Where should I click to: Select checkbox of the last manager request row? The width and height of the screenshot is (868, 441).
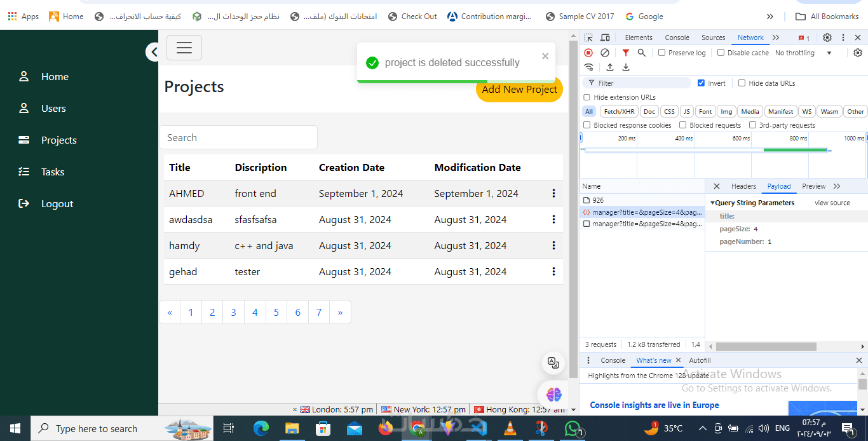pos(587,224)
